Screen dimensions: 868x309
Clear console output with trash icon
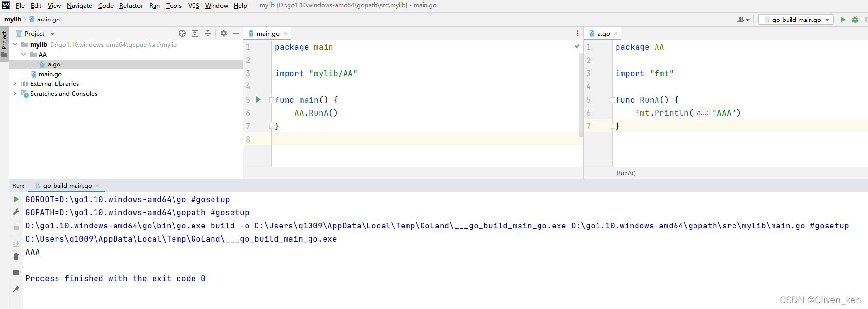16,257
